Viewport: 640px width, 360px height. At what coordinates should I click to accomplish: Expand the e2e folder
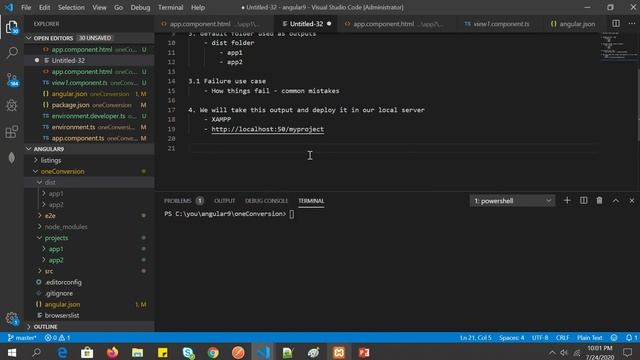(x=89, y=216)
